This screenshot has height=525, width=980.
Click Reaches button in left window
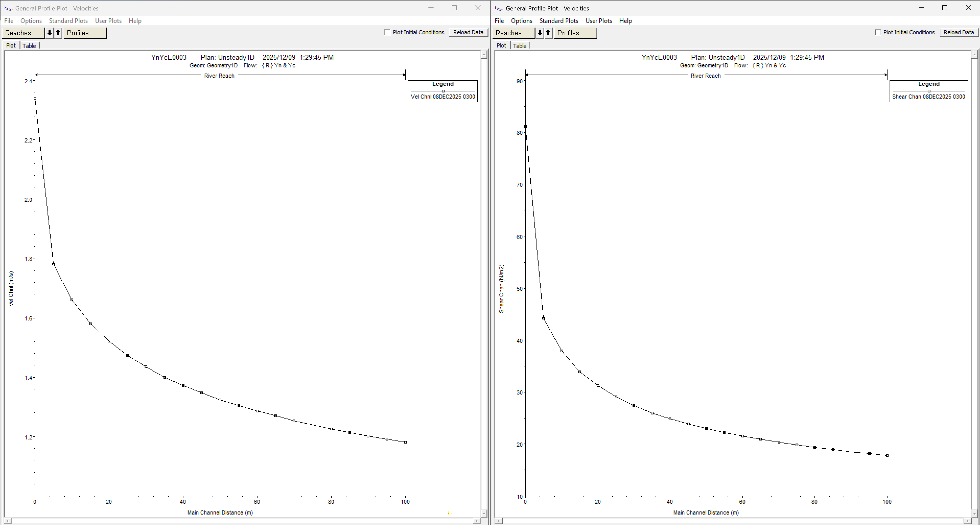pyautogui.click(x=23, y=33)
